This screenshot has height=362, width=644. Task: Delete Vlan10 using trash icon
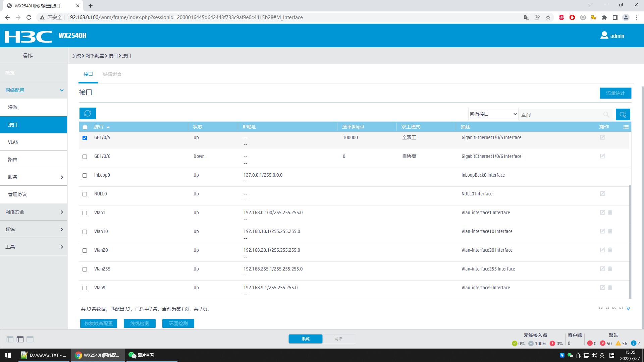[610, 231]
